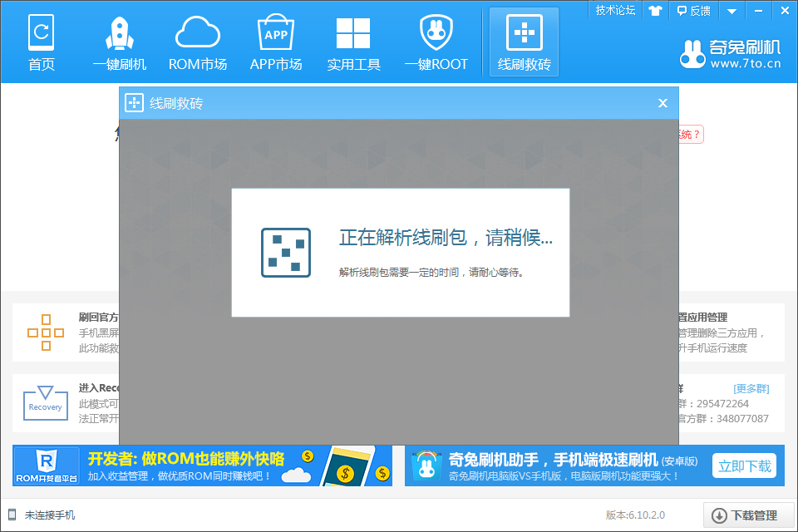Click the 奇兔刷机助手 rabbit bag icon
The height and width of the screenshot is (532, 798).
tap(426, 465)
